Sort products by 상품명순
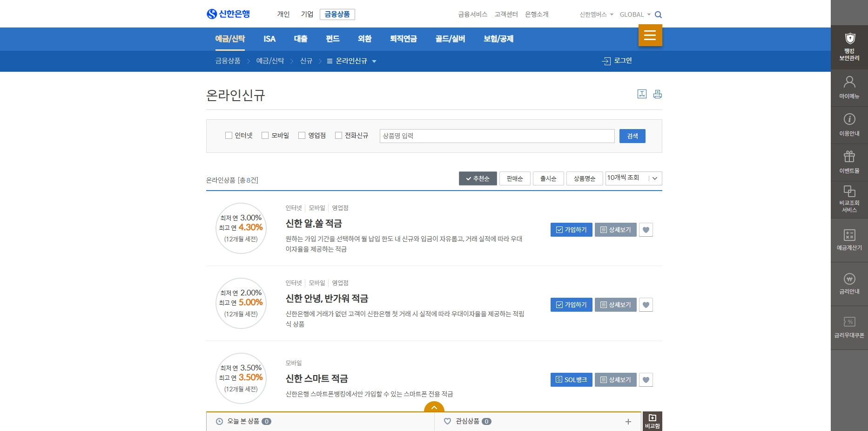 (x=585, y=178)
